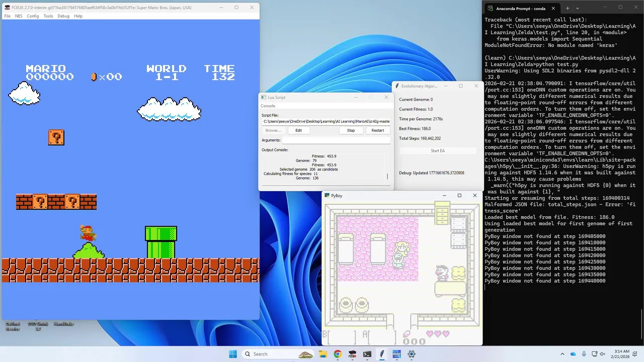
Task: Click the HandBrake desktop shortcut
Action: [63, 324]
